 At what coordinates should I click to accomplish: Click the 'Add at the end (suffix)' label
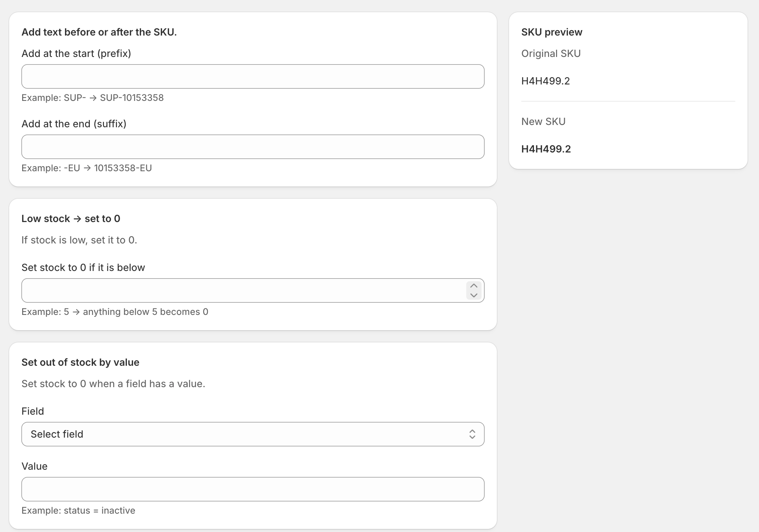click(74, 124)
